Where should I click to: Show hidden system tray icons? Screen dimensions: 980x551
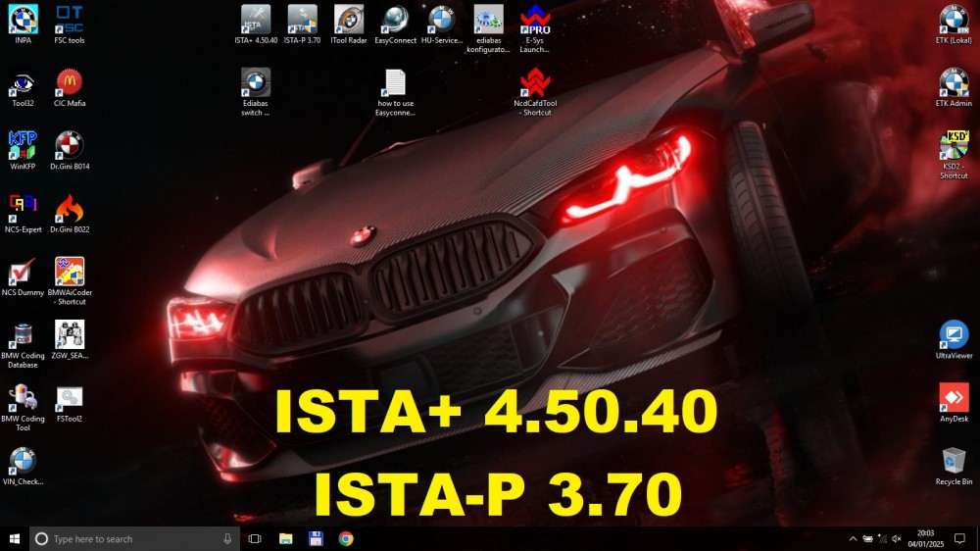pyautogui.click(x=853, y=538)
